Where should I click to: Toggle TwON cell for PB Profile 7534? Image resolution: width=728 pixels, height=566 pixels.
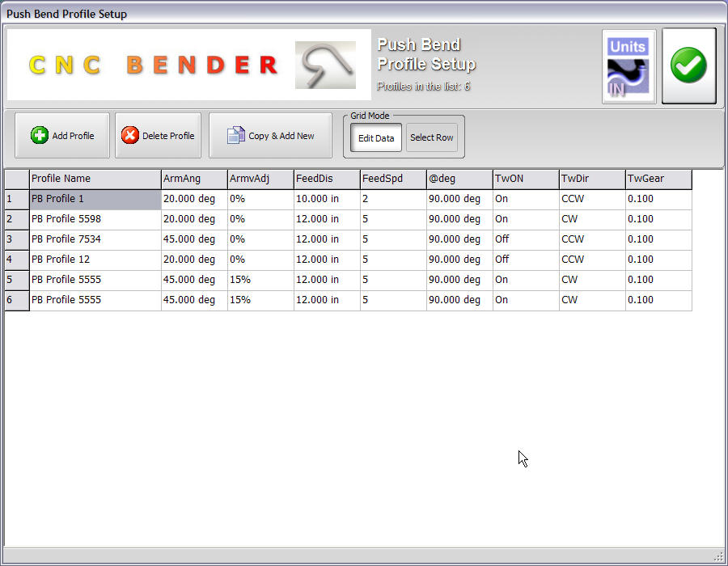[525, 239]
